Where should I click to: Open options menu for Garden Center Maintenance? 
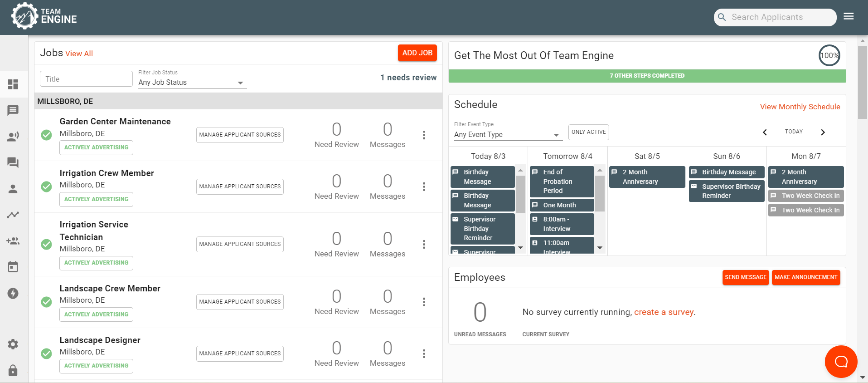[424, 135]
